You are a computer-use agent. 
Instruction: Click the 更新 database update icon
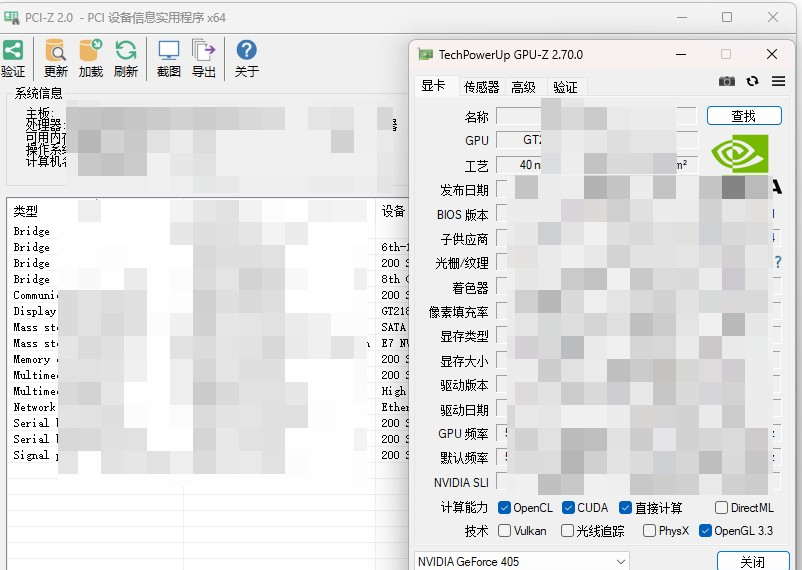[x=55, y=50]
